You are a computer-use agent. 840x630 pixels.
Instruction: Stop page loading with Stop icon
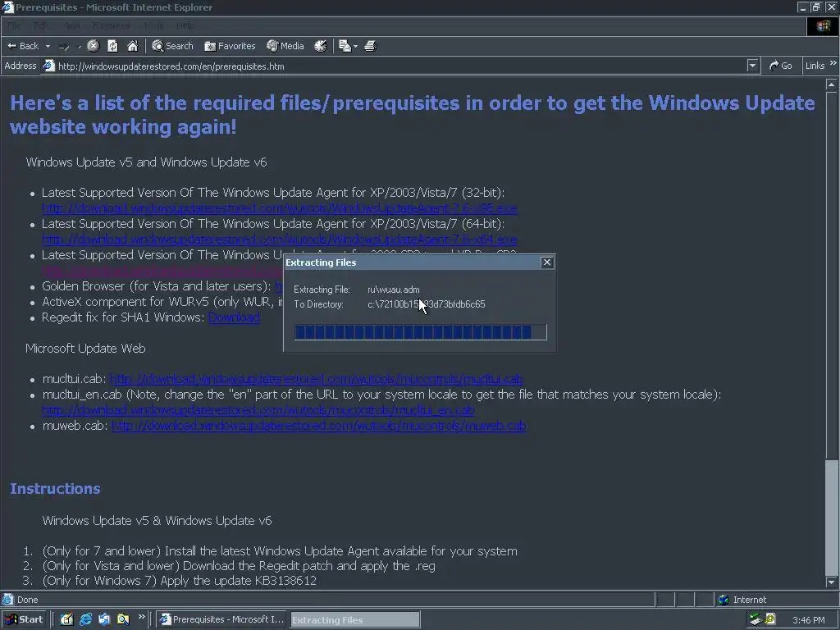94,46
